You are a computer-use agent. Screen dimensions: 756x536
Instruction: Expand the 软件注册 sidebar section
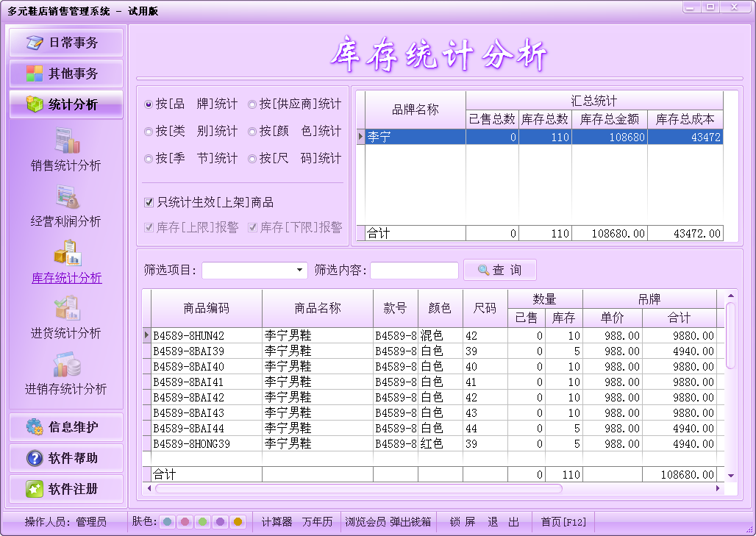[66, 489]
